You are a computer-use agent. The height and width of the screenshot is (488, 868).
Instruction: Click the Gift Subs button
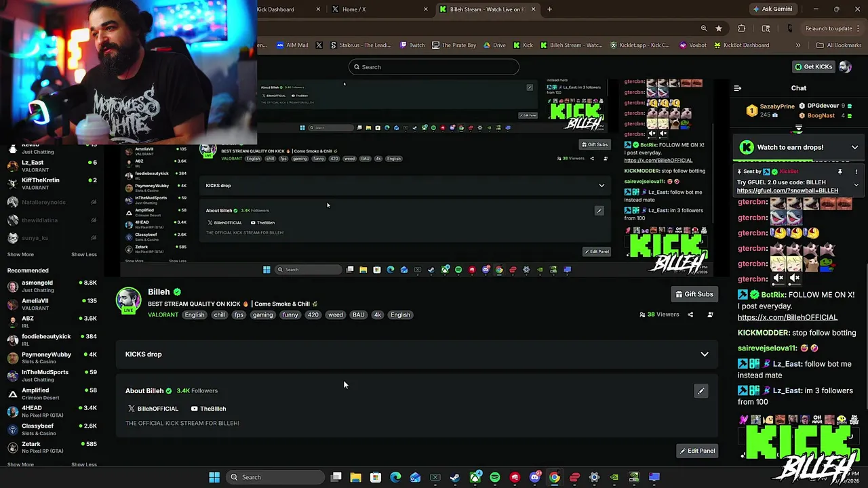point(694,294)
